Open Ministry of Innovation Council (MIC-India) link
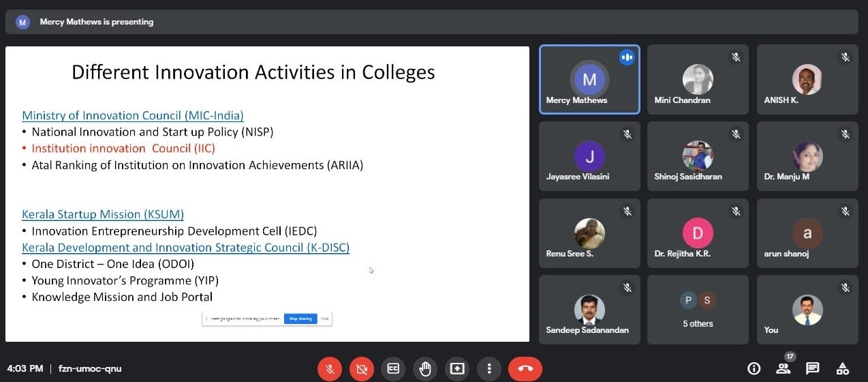Viewport: 868px width, 382px height. [132, 115]
